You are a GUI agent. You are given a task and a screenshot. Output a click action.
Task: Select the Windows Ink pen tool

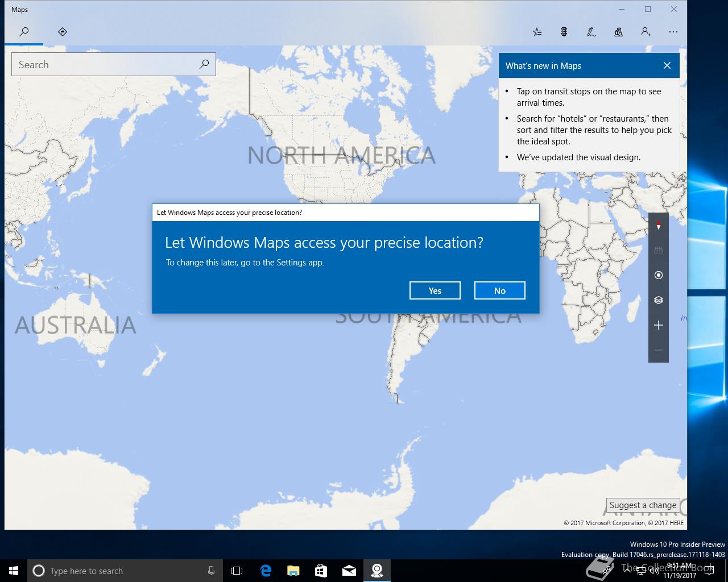591,32
